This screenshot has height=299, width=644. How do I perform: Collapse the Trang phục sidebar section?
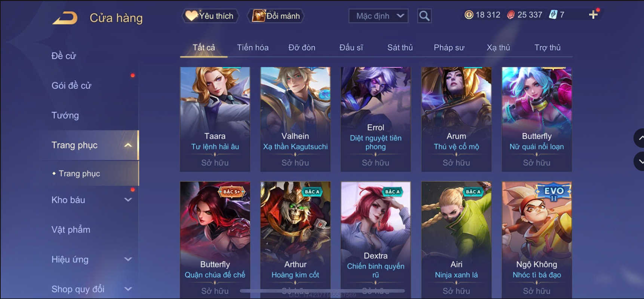(x=128, y=145)
